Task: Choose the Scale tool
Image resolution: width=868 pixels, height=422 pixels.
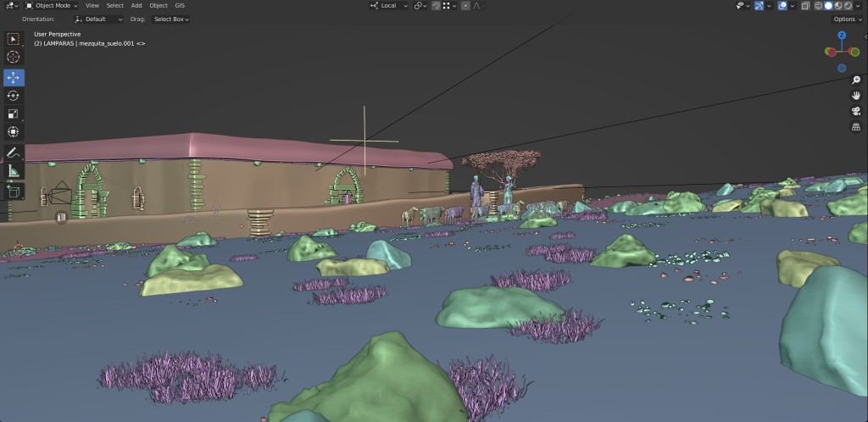Action: [x=14, y=114]
